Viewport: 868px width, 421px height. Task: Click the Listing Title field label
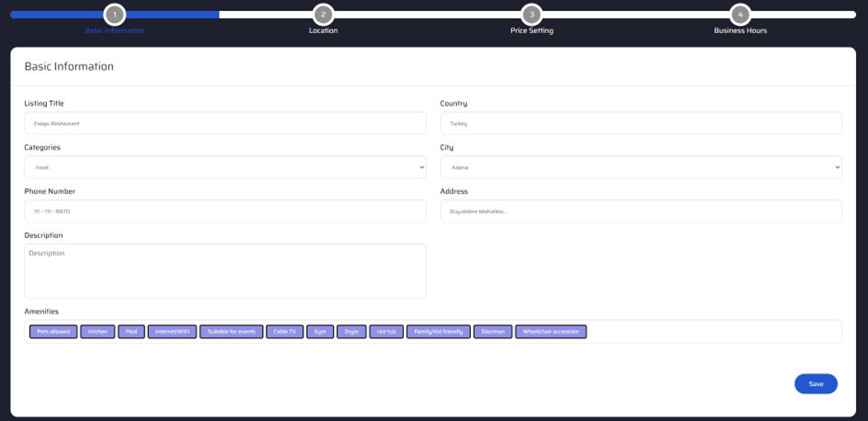point(44,104)
